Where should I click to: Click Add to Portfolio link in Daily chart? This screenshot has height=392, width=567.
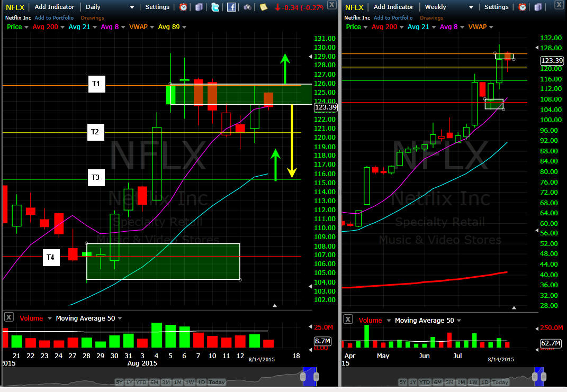point(54,17)
